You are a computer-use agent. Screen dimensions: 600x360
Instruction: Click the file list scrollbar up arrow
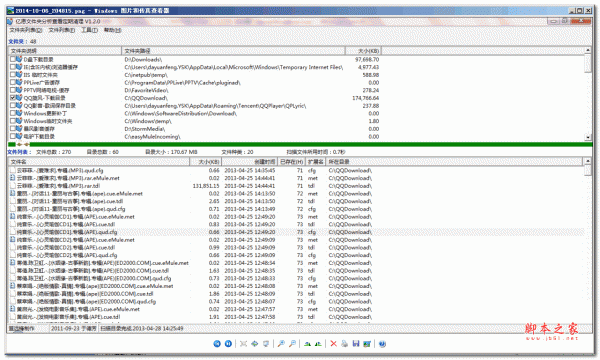coord(588,161)
